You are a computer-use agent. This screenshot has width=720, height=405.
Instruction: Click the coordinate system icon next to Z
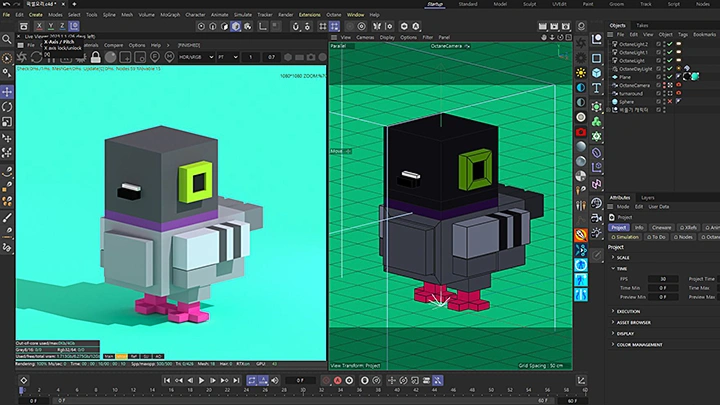(74, 26)
